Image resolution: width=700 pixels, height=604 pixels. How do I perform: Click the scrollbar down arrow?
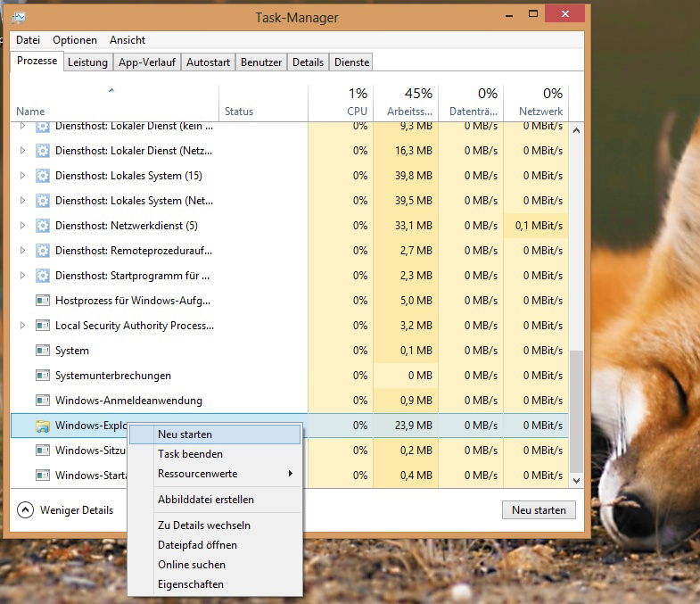(x=576, y=481)
